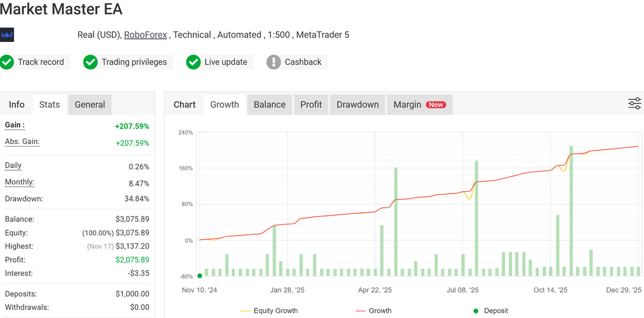Screen dimensions: 644x318
Task: Switch to the Info tab
Action: [17, 104]
